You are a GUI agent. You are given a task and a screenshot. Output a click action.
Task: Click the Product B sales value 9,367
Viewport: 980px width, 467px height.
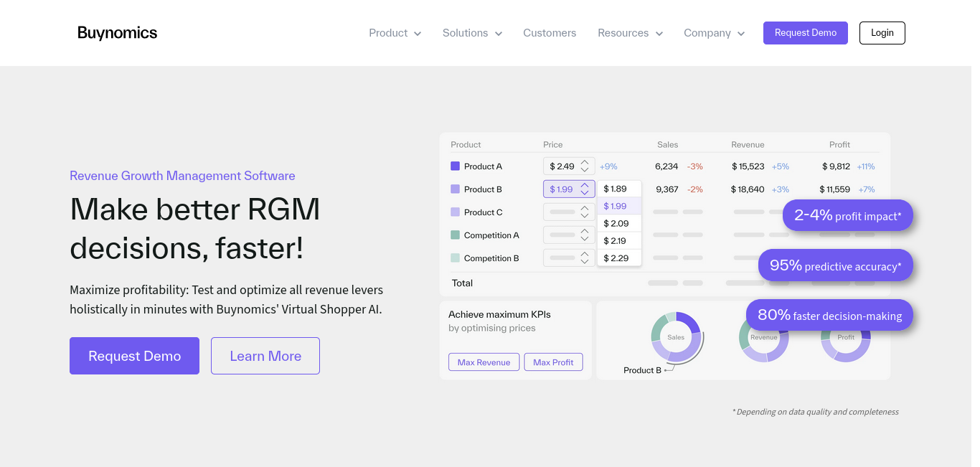pos(666,189)
